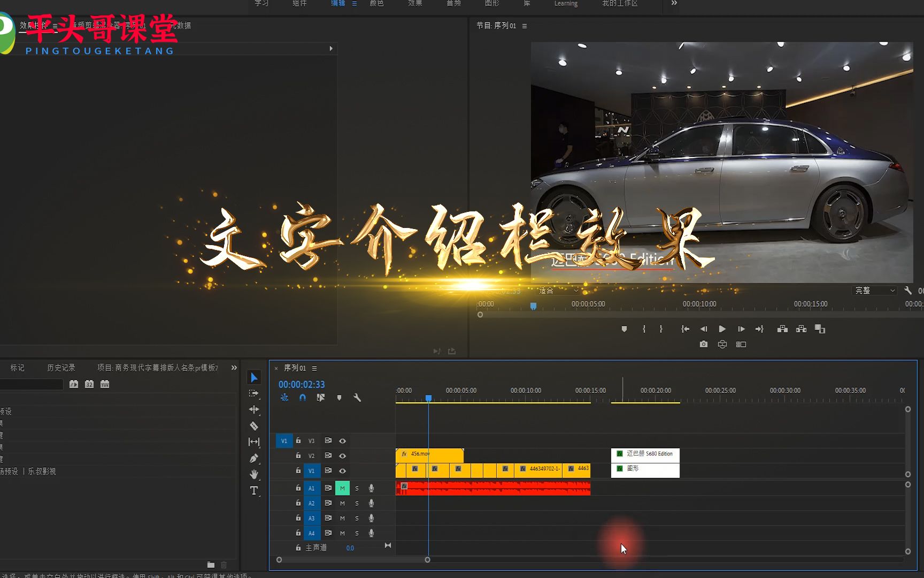
Task: Toggle Linked Selection in timeline
Action: pyautogui.click(x=321, y=398)
